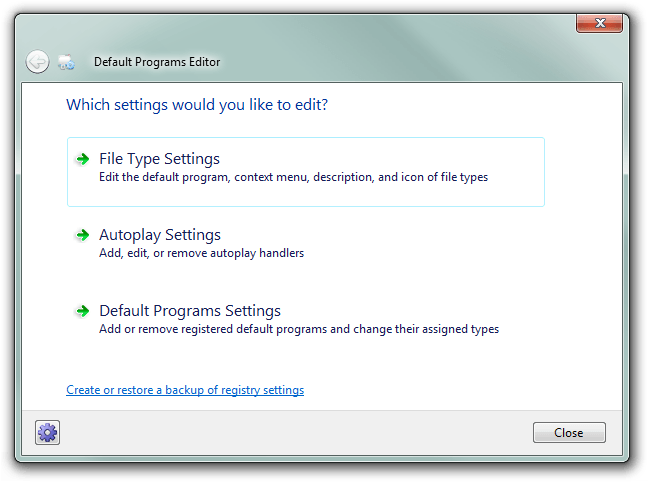
Task: Click the 'Edit the default program, context menu' description
Action: tap(293, 177)
